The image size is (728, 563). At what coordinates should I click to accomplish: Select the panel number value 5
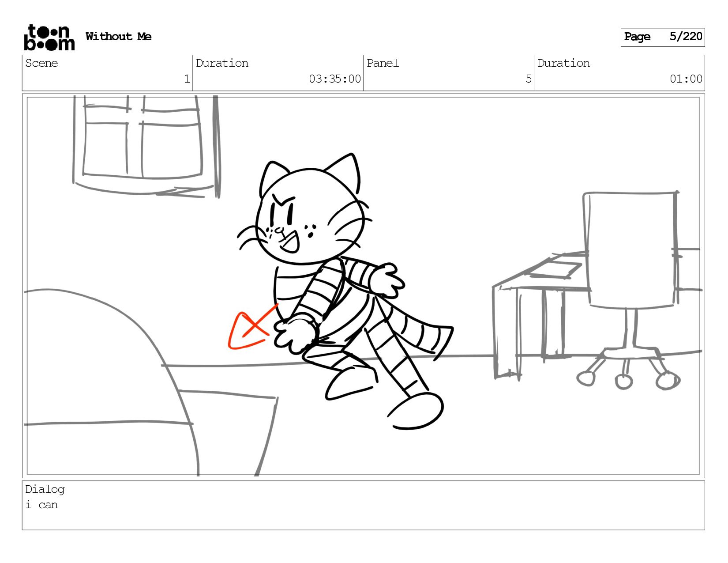[x=528, y=79]
